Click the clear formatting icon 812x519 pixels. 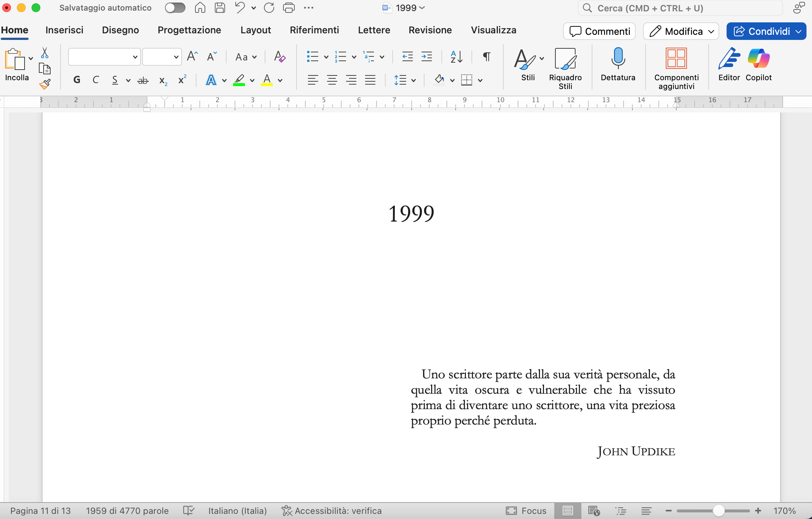280,57
